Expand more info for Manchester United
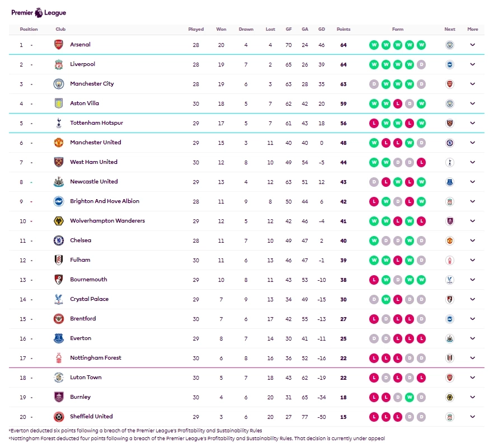The width and height of the screenshot is (494, 448). point(472,143)
